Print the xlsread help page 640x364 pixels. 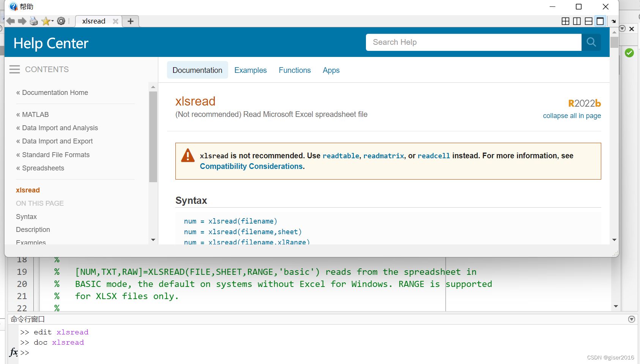(x=34, y=21)
